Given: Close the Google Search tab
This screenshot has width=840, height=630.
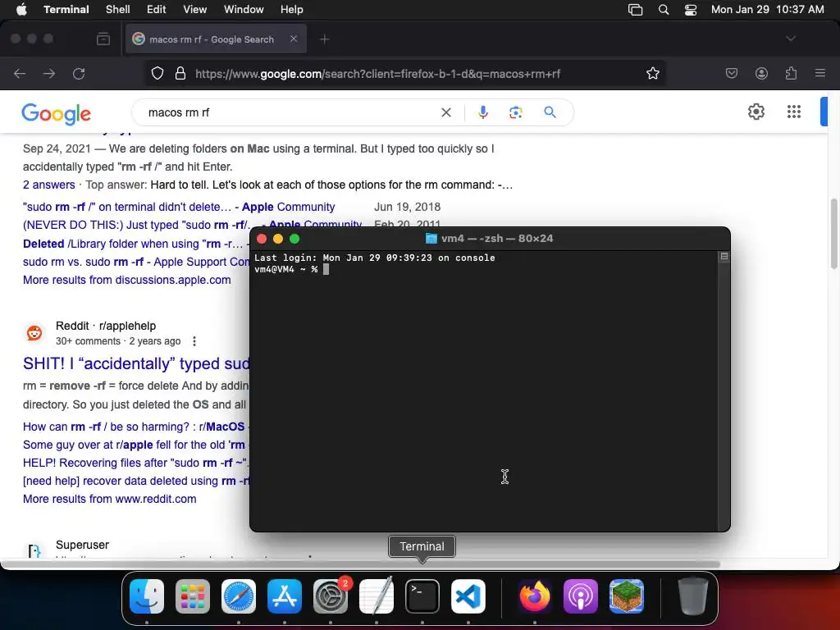Looking at the screenshot, I should pyautogui.click(x=294, y=39).
